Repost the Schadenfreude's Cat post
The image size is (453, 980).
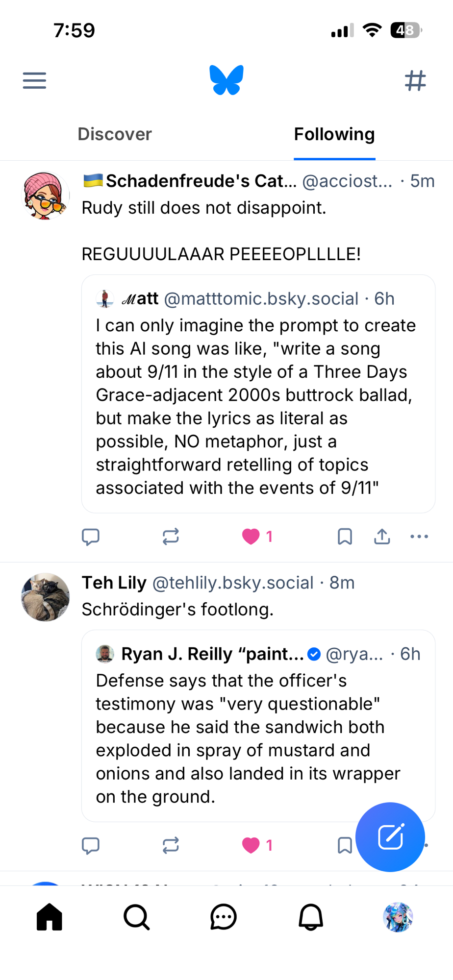pyautogui.click(x=171, y=537)
